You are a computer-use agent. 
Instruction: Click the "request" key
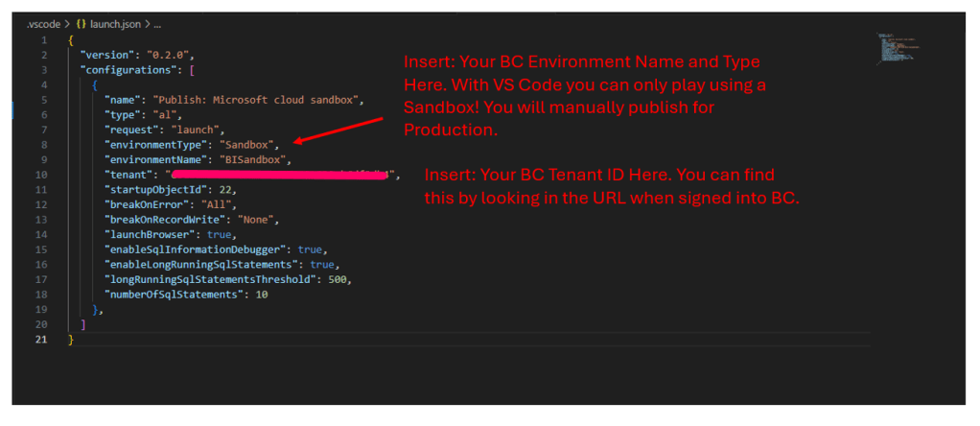(x=131, y=130)
